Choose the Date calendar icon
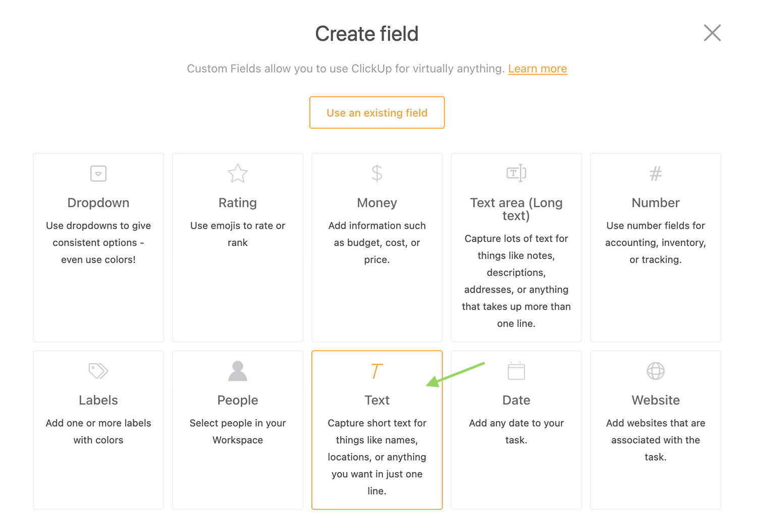This screenshot has height=532, width=757. [x=516, y=371]
